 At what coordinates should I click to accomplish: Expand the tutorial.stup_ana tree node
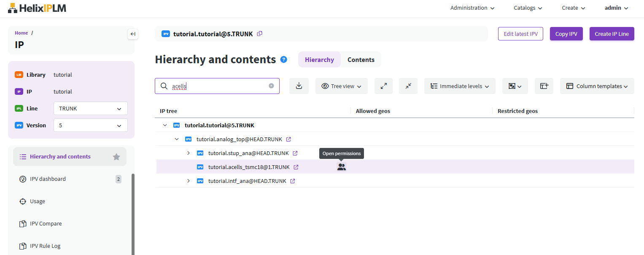(188, 153)
